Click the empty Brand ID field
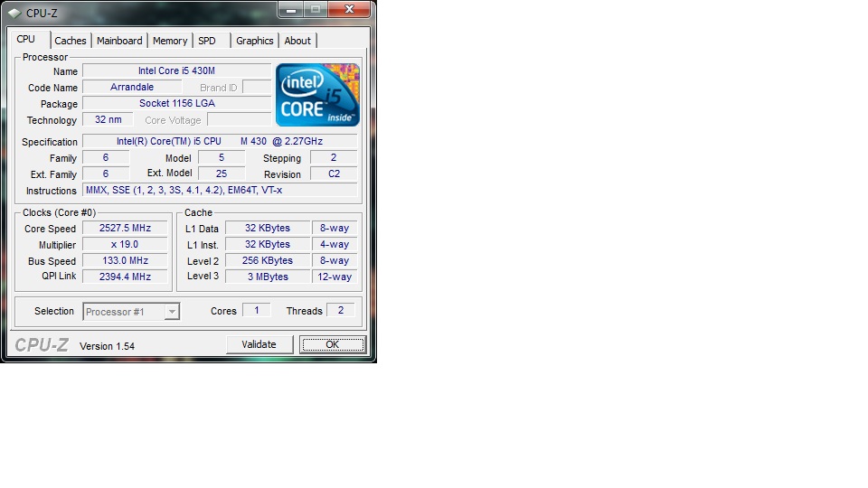868x488 pixels. pos(257,87)
